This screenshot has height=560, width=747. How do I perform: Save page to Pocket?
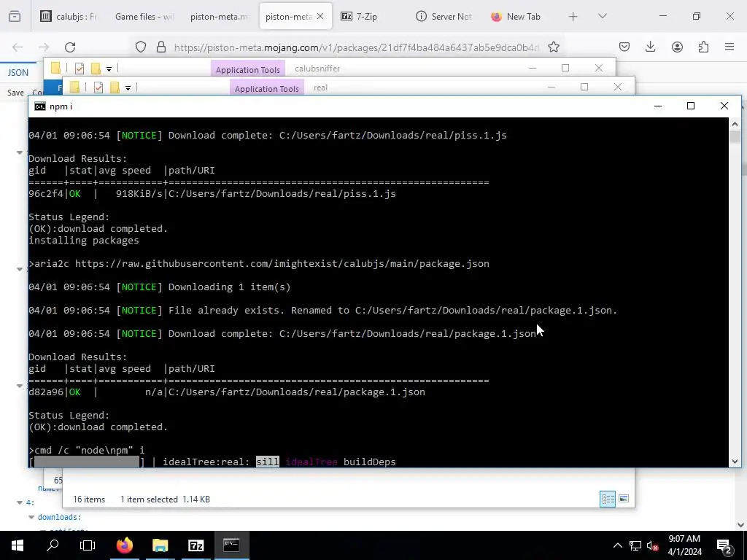click(624, 47)
